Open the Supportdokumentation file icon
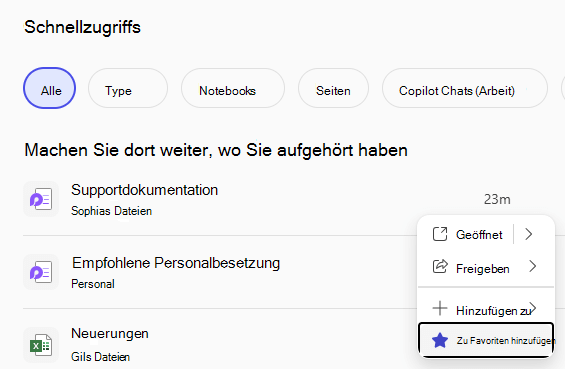The image size is (565, 369). 41,199
